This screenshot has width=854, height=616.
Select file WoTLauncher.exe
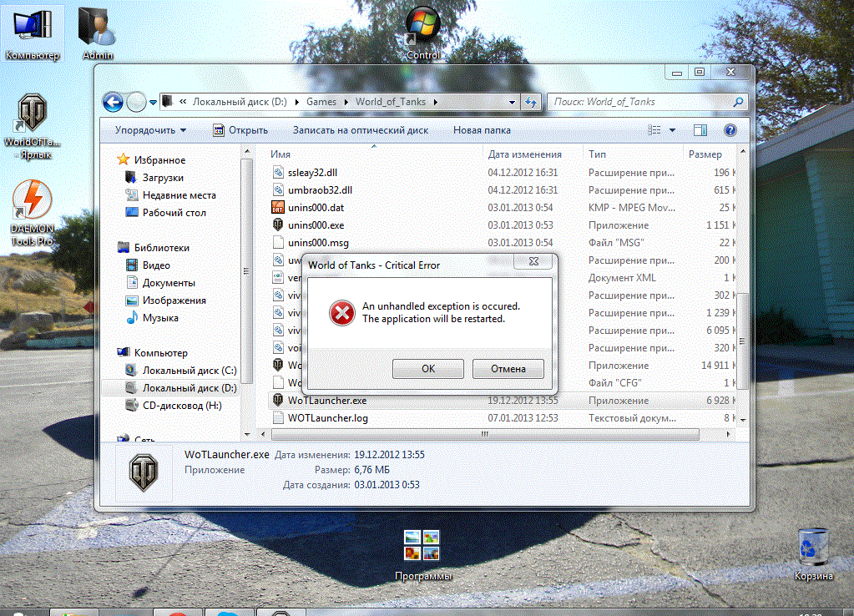click(326, 401)
